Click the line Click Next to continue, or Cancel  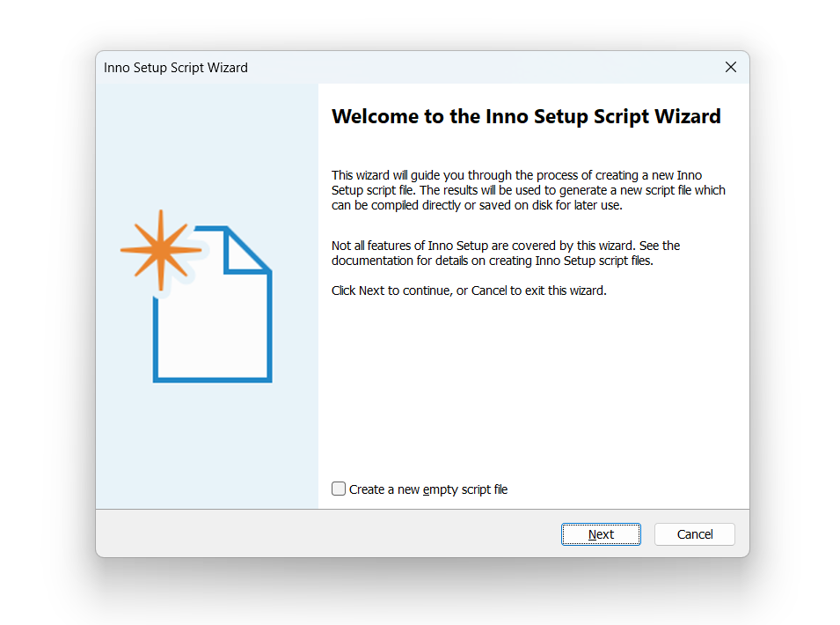point(469,290)
